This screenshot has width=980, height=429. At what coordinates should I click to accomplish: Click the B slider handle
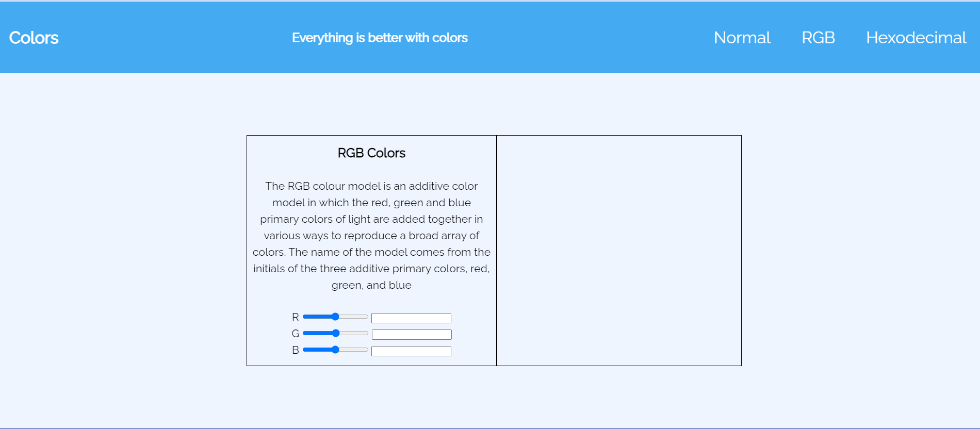(x=335, y=350)
